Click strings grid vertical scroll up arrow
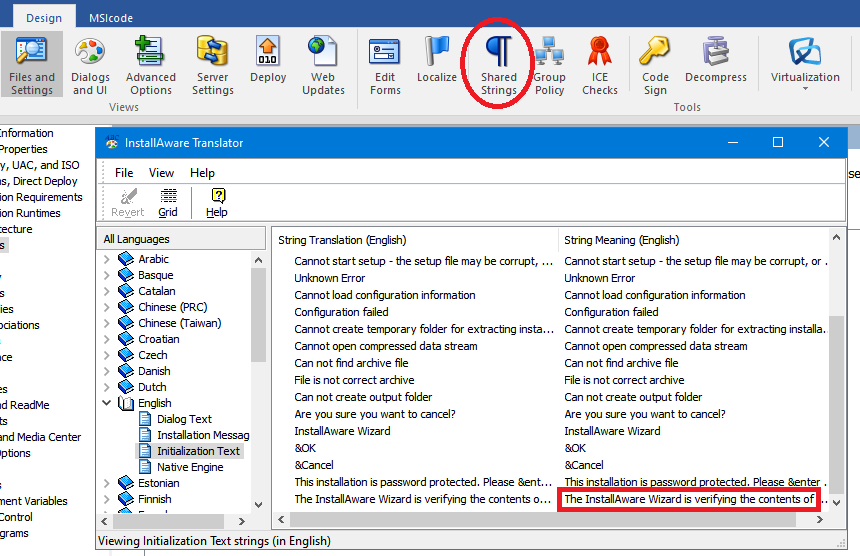860x556 pixels. point(836,237)
